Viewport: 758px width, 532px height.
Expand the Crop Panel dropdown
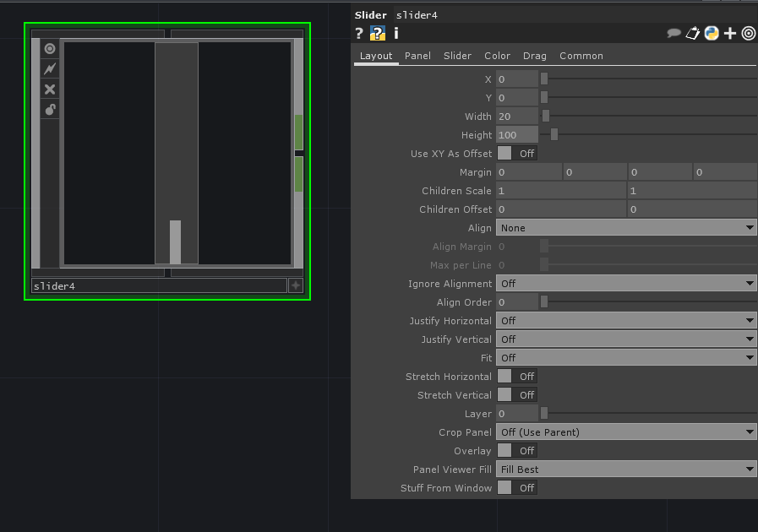point(625,432)
